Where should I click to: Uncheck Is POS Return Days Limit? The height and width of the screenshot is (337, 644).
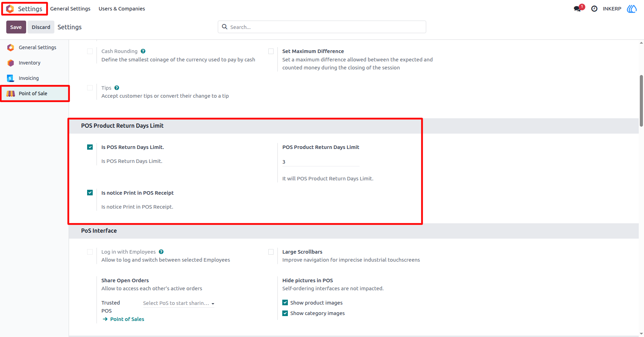(x=90, y=147)
